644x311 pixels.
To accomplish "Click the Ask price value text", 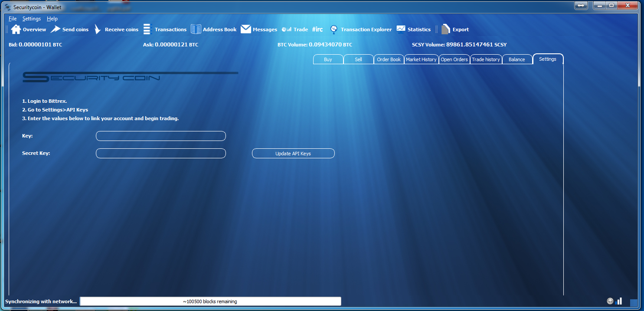I will click(177, 44).
